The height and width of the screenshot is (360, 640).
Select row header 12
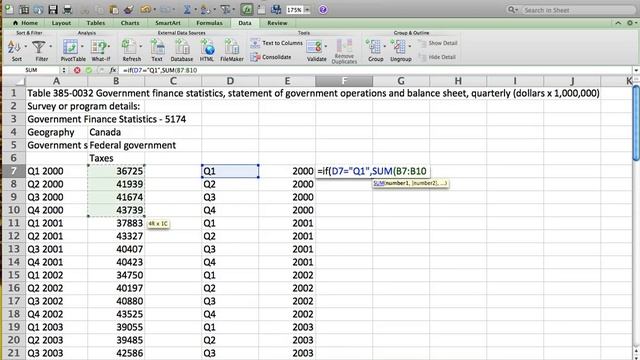pos(13,236)
